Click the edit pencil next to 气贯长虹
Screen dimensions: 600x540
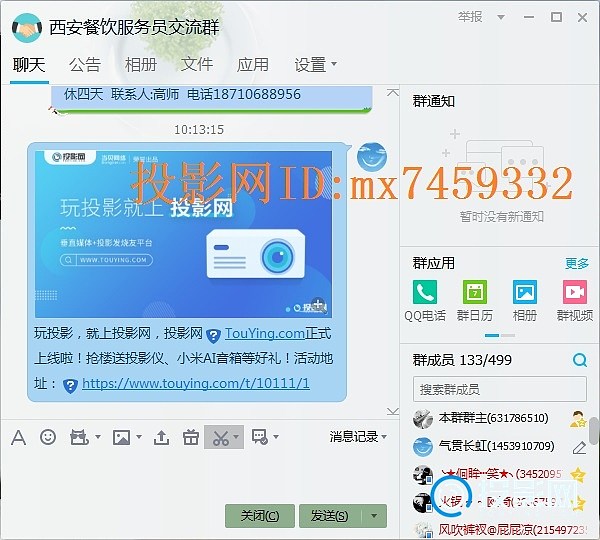(579, 447)
